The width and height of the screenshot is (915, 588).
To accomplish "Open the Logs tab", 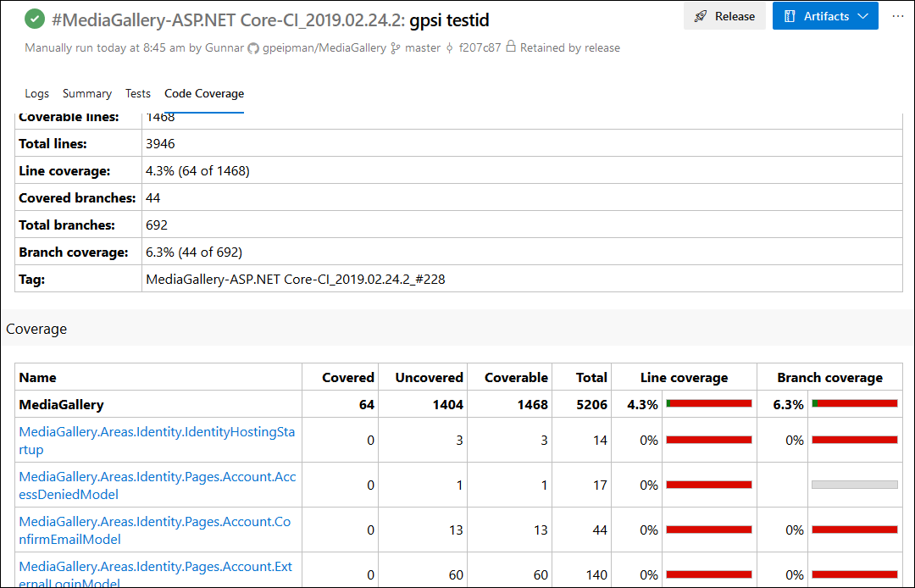I will click(36, 94).
